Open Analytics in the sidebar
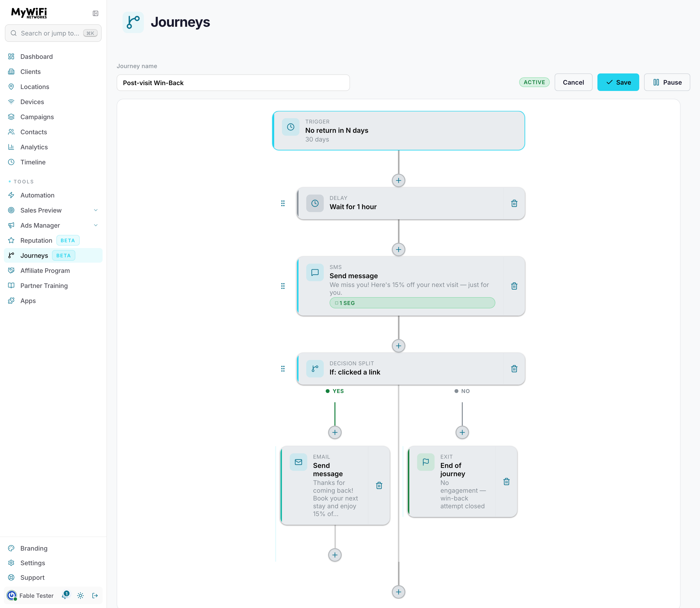 (x=53, y=147)
